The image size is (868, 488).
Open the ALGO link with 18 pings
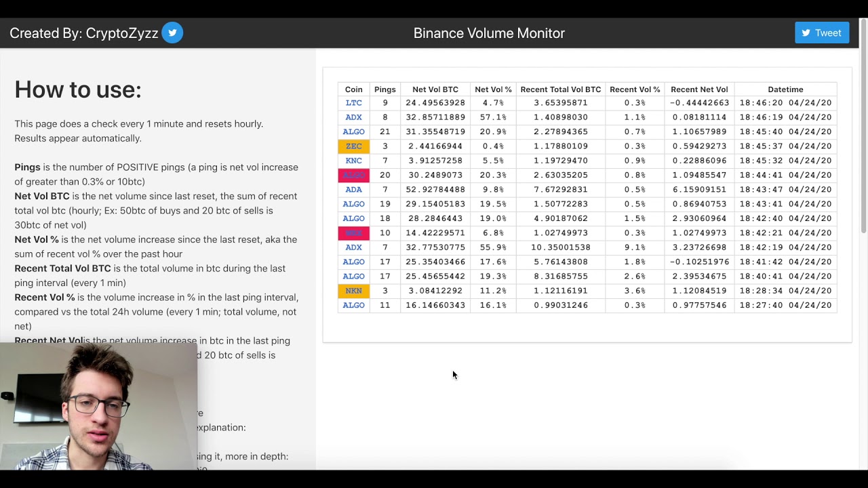click(x=353, y=218)
